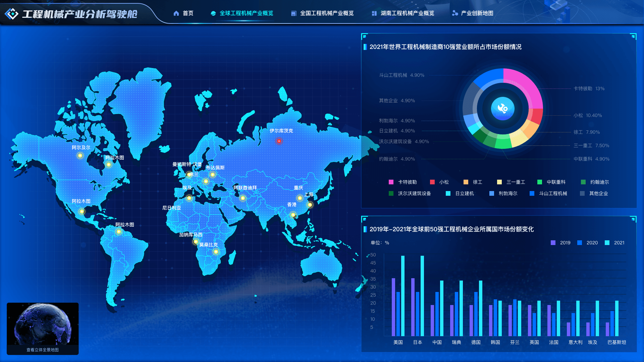The height and width of the screenshot is (362, 644).
Task: Click the 阿尔及尔 yellow map marker
Action: pos(80,156)
